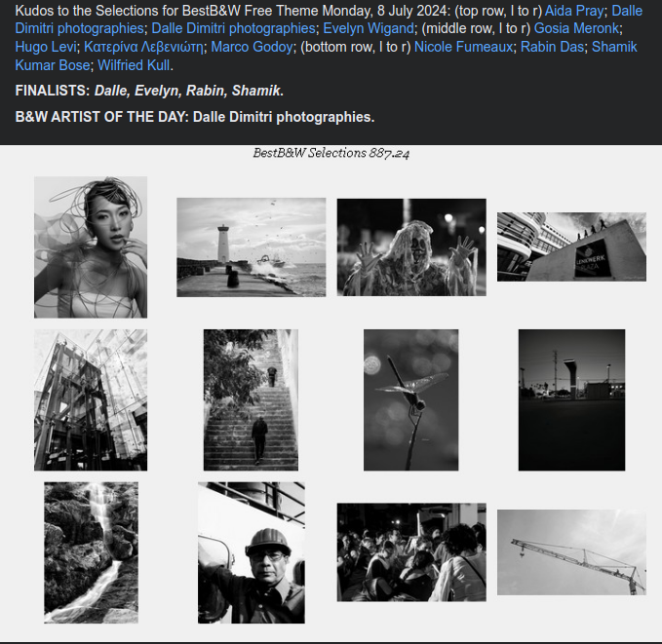Viewport: 662px width, 644px height.
Task: Open the glass architecture structure photo
Action: coord(91,400)
